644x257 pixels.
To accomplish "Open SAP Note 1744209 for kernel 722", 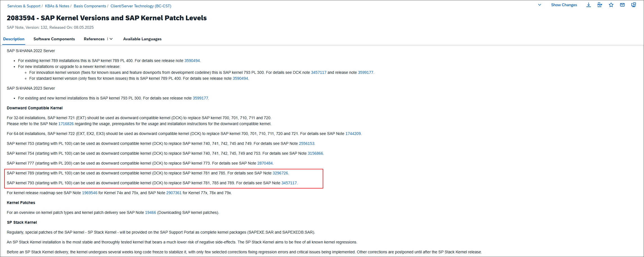I will pos(353,134).
